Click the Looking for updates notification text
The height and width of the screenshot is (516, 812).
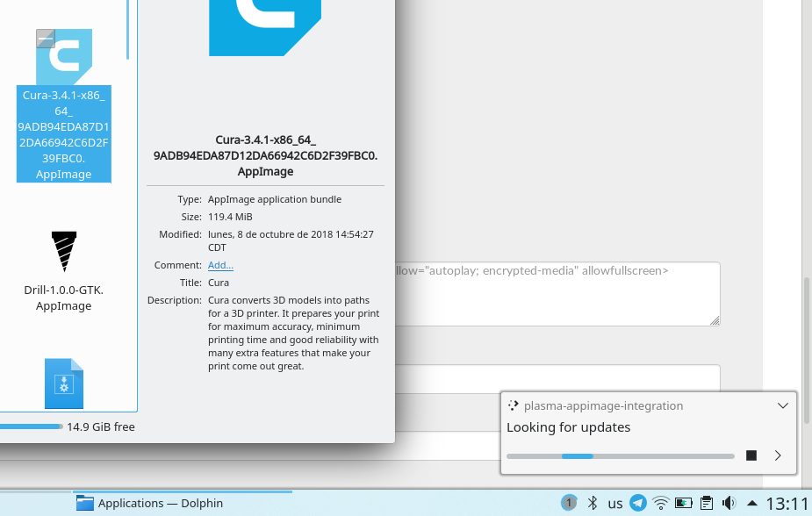click(x=568, y=427)
